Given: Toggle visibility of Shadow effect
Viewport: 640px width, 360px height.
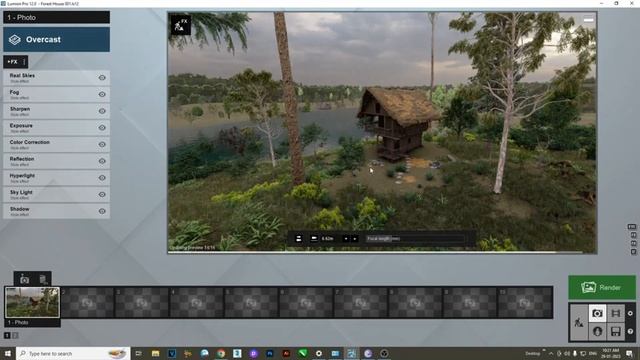Looking at the screenshot, I should [102, 211].
